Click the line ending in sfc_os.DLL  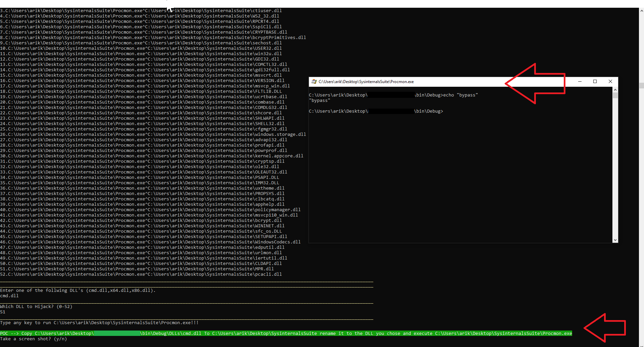(141, 231)
